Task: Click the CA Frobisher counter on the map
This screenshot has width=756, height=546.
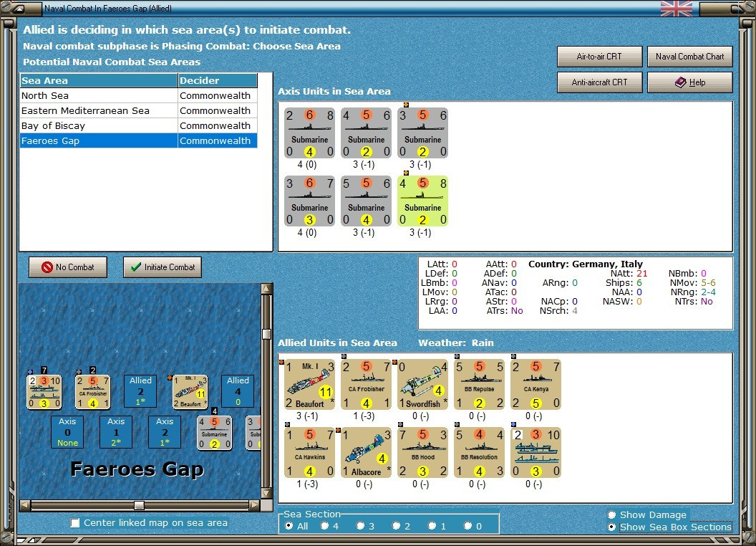Action: 93,391
